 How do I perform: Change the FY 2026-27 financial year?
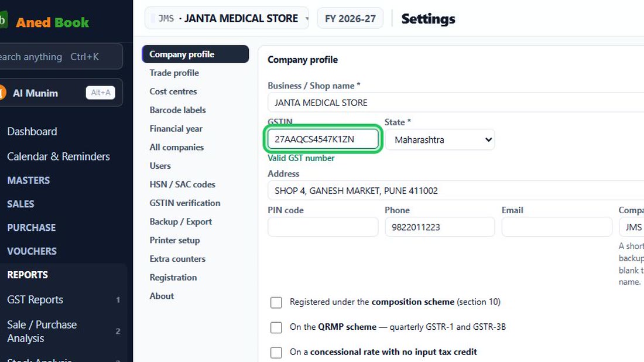pyautogui.click(x=350, y=19)
